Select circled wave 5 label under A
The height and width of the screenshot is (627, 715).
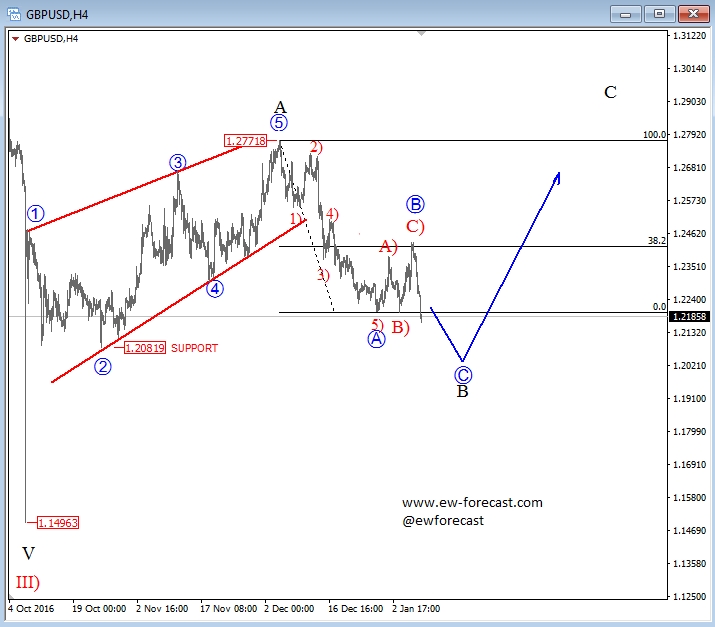click(x=279, y=123)
